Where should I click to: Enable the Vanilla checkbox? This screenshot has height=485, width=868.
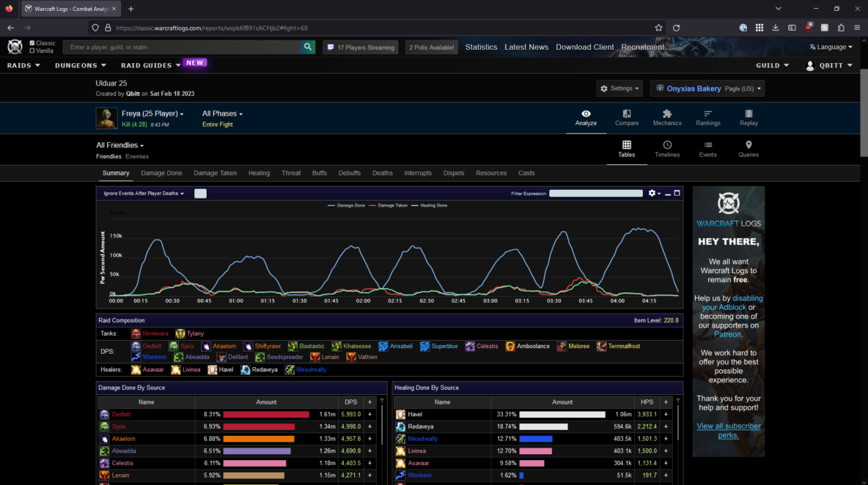(x=32, y=51)
